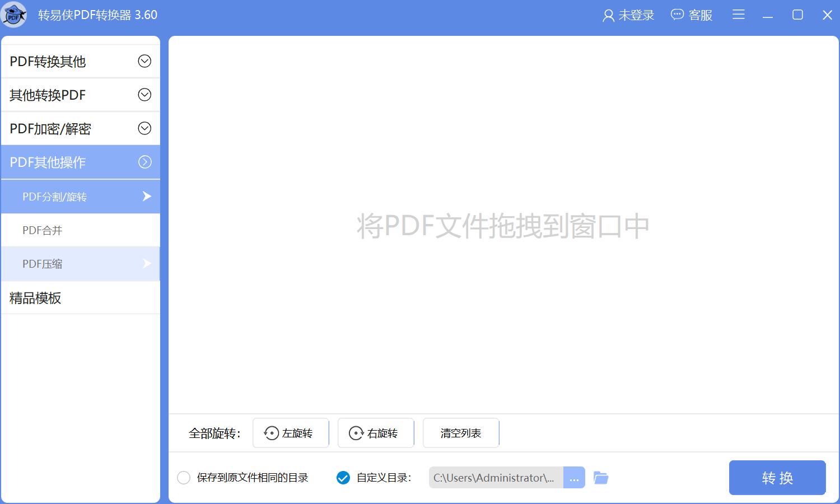The width and height of the screenshot is (840, 504).
Task: Click the custom directory path field
Action: (496, 477)
